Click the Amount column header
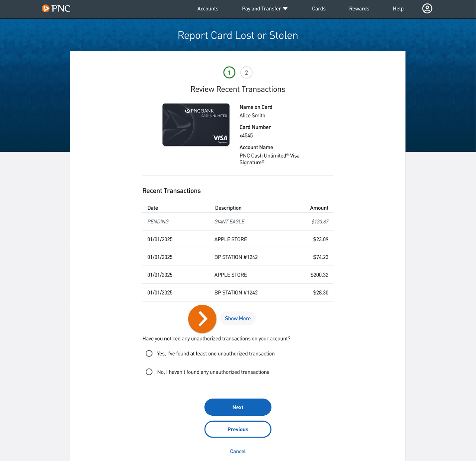This screenshot has height=461, width=476. (x=319, y=208)
